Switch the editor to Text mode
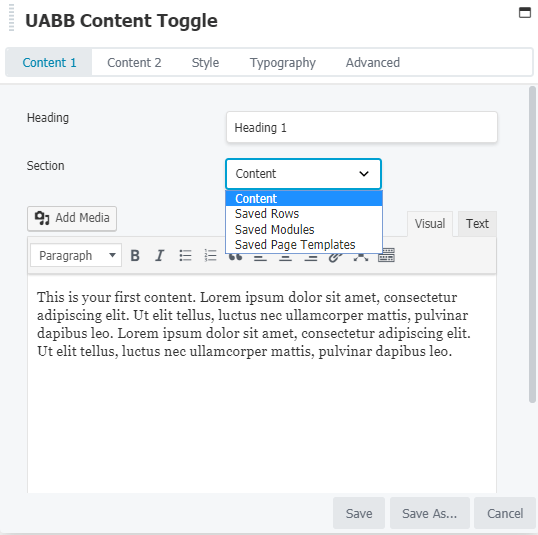 [x=477, y=224]
